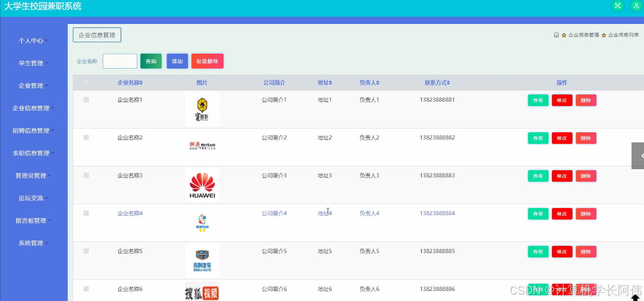Click the 添加 add button
The image size is (644, 301).
coord(178,61)
